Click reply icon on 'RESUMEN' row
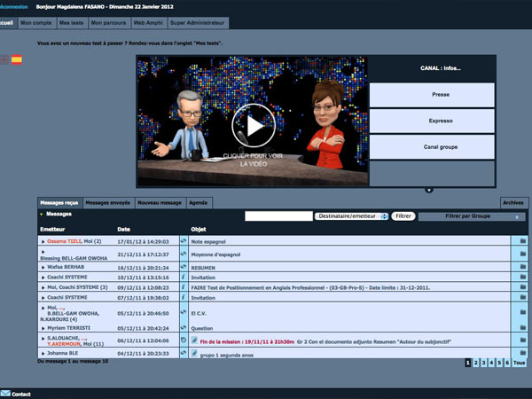Viewport: 532px width, 399px height. tap(184, 267)
